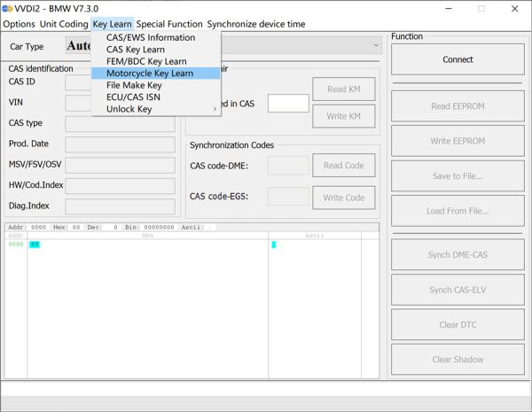Viewport: 532px width, 412px height.
Task: Choose CAS Key Learn from menu
Action: tap(135, 50)
